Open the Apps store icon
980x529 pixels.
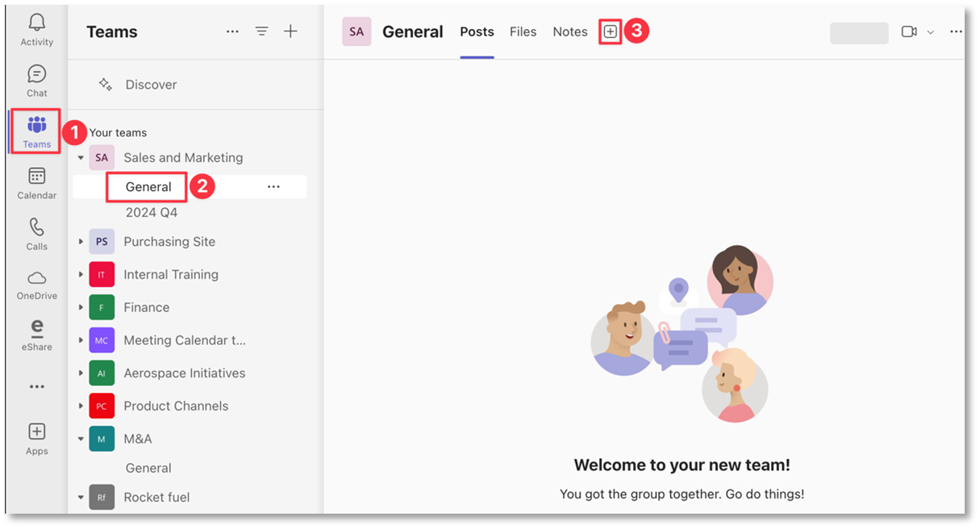pos(37,439)
